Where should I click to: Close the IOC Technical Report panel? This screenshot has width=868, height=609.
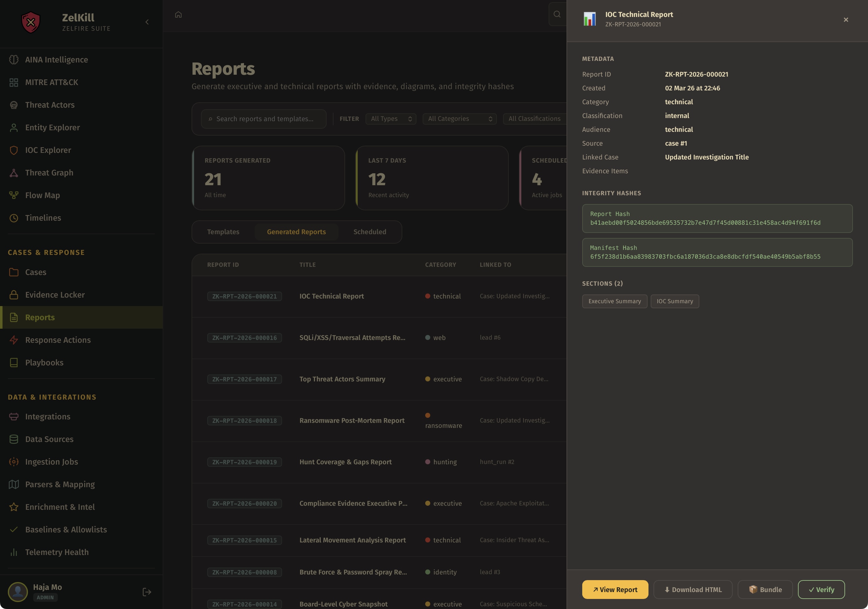846,20
